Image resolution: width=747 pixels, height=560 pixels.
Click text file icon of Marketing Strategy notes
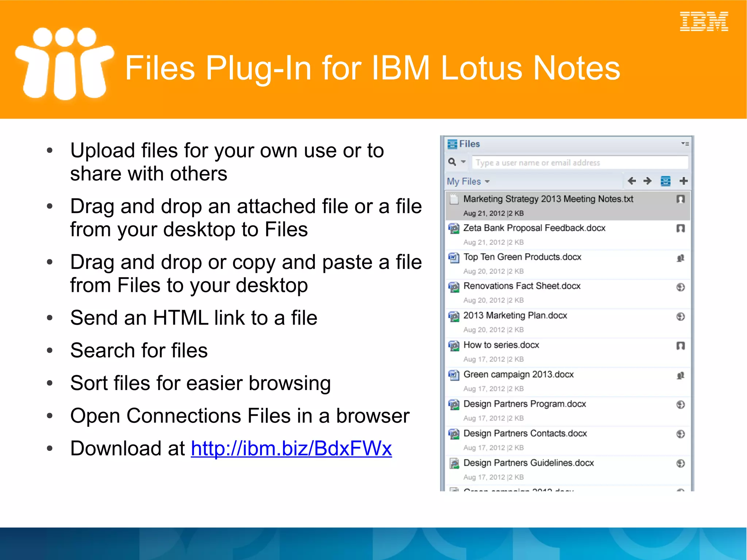454,199
